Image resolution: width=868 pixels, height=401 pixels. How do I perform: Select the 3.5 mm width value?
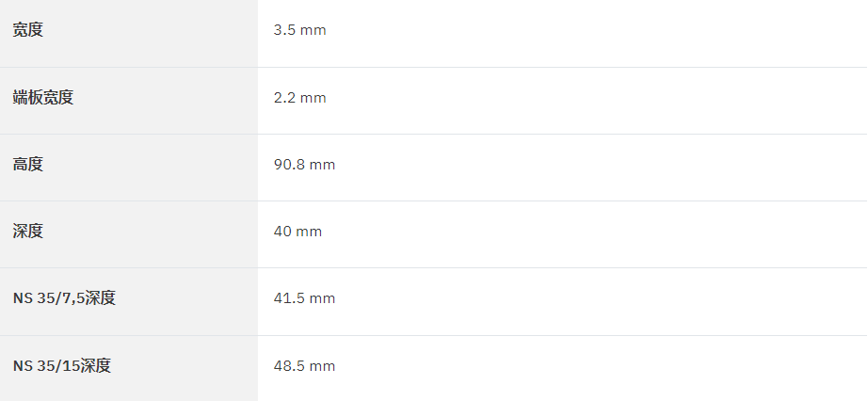click(x=299, y=30)
